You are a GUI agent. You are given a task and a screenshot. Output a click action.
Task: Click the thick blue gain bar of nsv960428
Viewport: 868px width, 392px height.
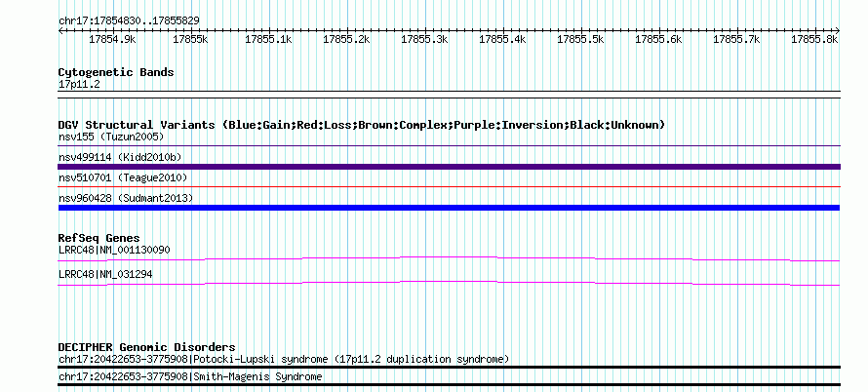(x=449, y=208)
